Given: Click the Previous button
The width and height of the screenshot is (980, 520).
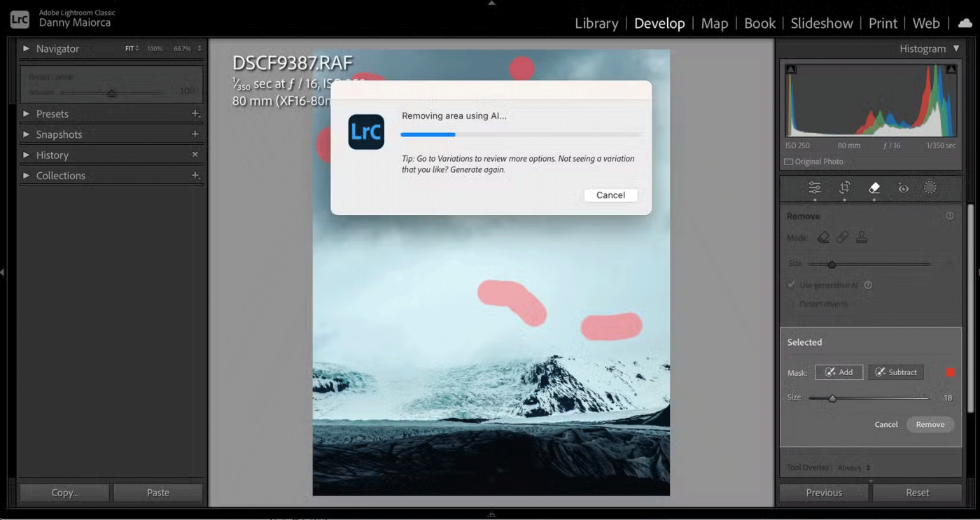Looking at the screenshot, I should [824, 493].
